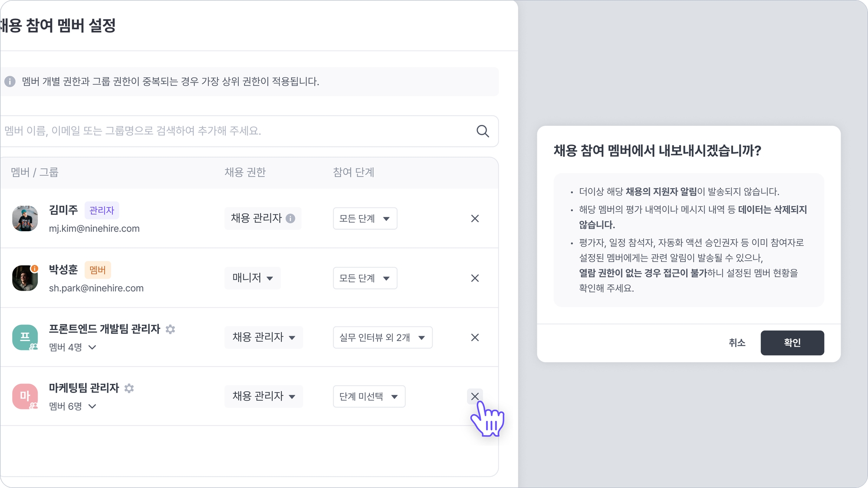The image size is (868, 488).
Task: Remove 마케팅팀 관리자 with the X icon
Action: 475,396
